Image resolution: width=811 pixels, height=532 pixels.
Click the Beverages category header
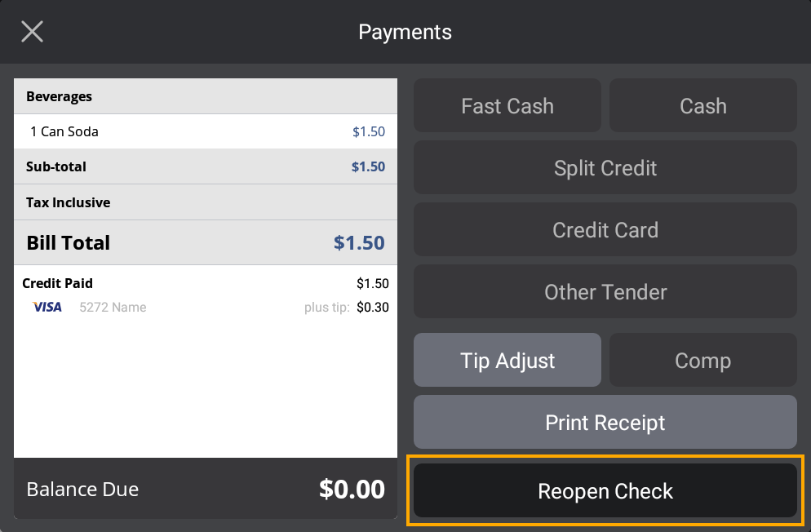click(x=205, y=96)
